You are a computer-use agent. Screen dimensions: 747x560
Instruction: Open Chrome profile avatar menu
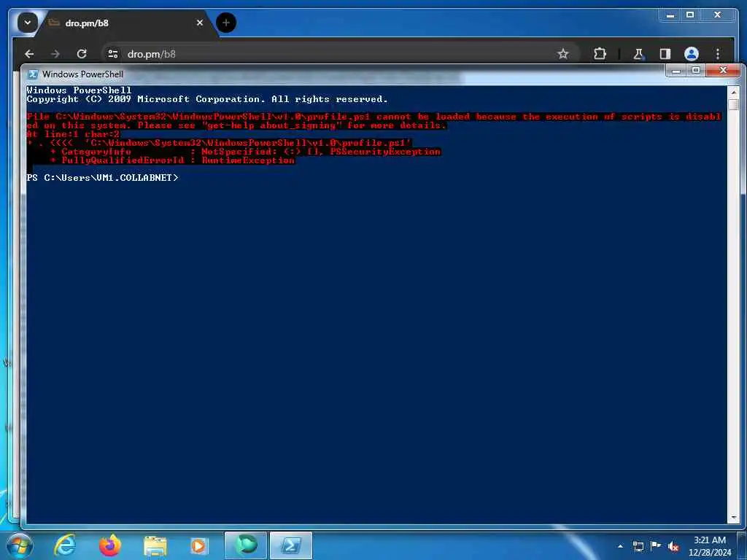(692, 54)
